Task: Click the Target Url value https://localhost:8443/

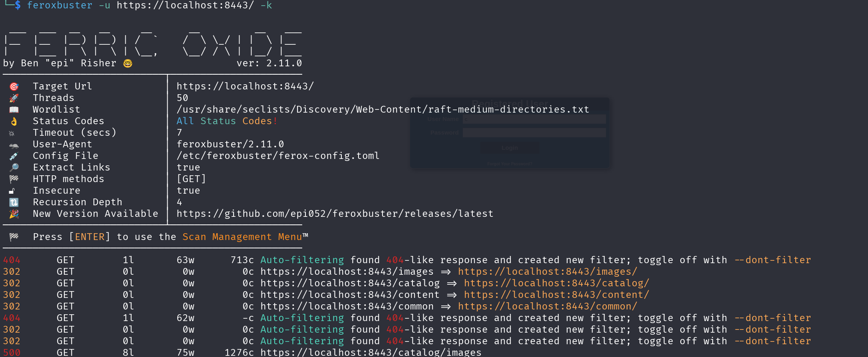Action: (x=245, y=87)
